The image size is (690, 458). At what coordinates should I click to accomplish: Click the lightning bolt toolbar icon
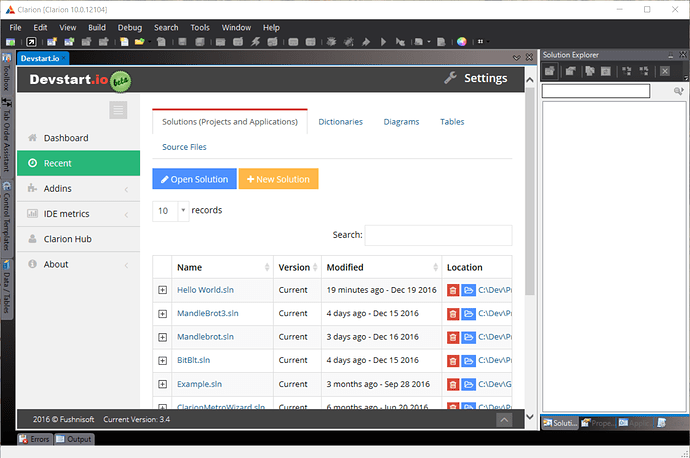pos(255,42)
